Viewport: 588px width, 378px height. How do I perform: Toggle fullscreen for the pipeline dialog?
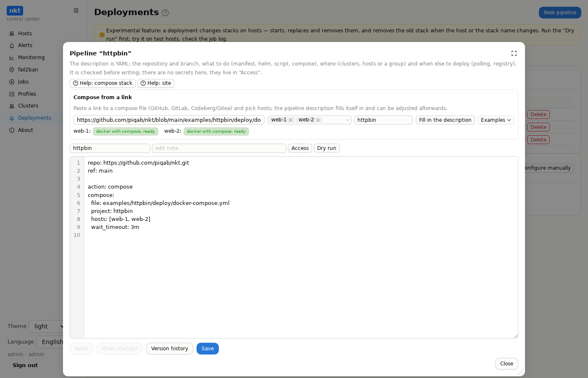click(x=514, y=53)
